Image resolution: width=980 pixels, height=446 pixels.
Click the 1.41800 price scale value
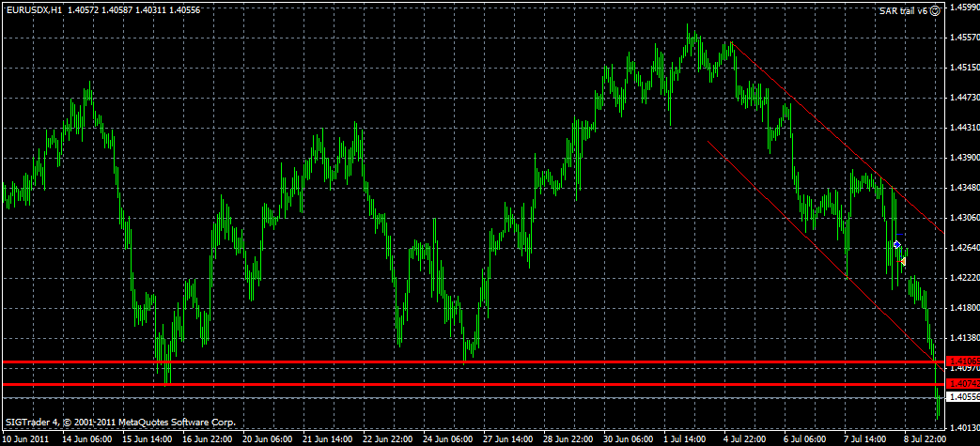[x=965, y=308]
